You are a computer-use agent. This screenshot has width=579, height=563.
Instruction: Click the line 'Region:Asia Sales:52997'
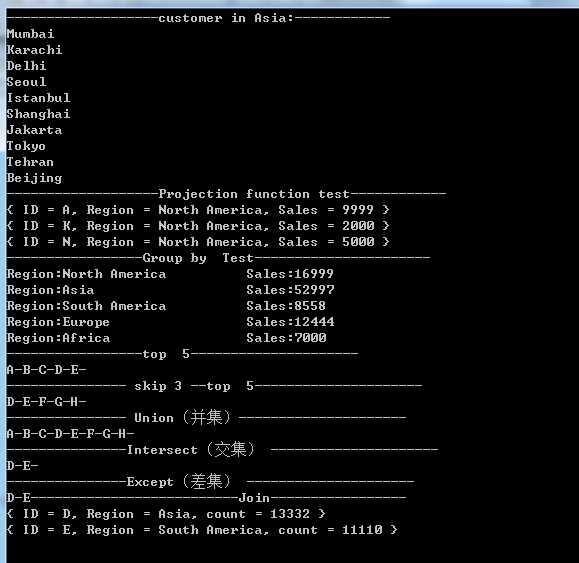coord(170,290)
